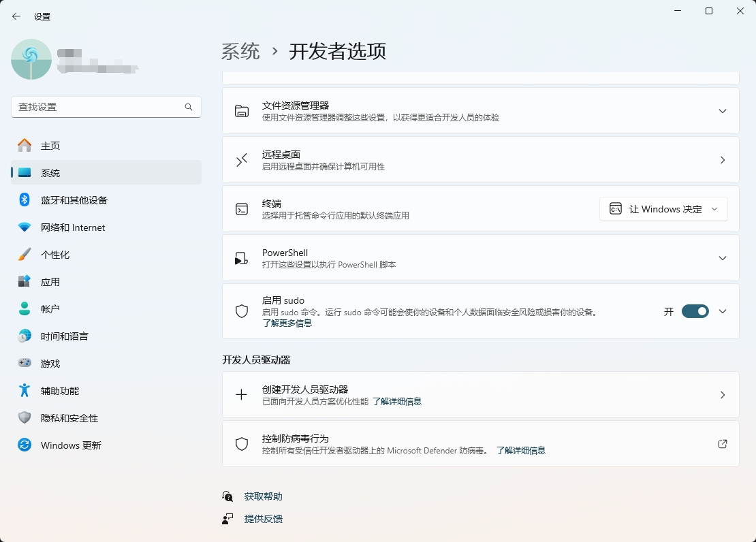Click the 提供反馈 feedback icon
Screen dimensions: 756x542
click(x=227, y=518)
